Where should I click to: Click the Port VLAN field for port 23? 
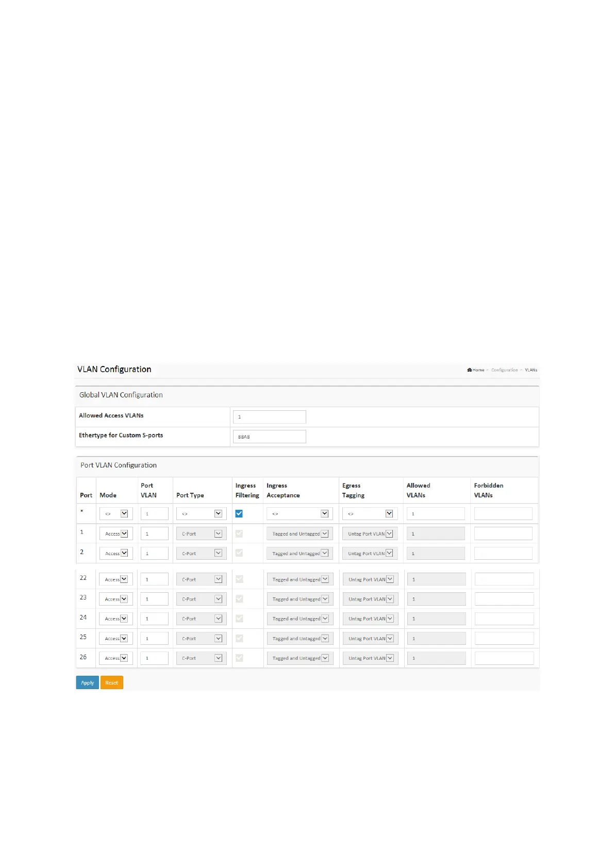(154, 599)
